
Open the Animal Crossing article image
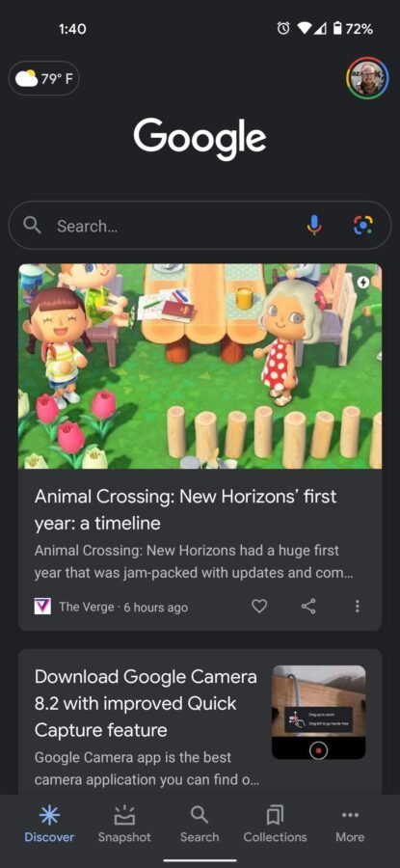coord(200,366)
